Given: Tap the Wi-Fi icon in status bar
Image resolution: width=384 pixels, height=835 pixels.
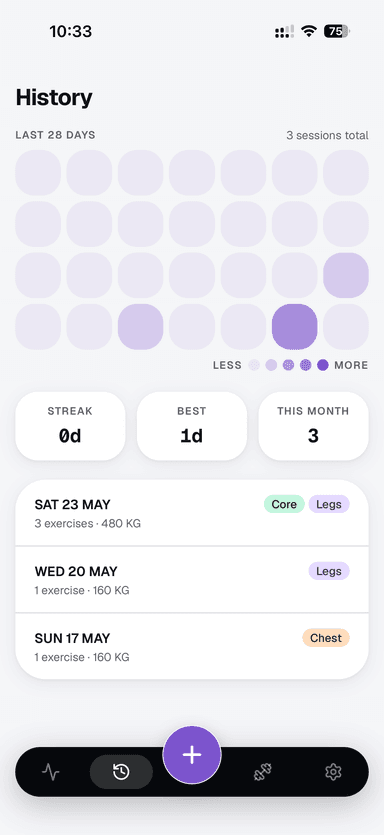Looking at the screenshot, I should (x=308, y=31).
